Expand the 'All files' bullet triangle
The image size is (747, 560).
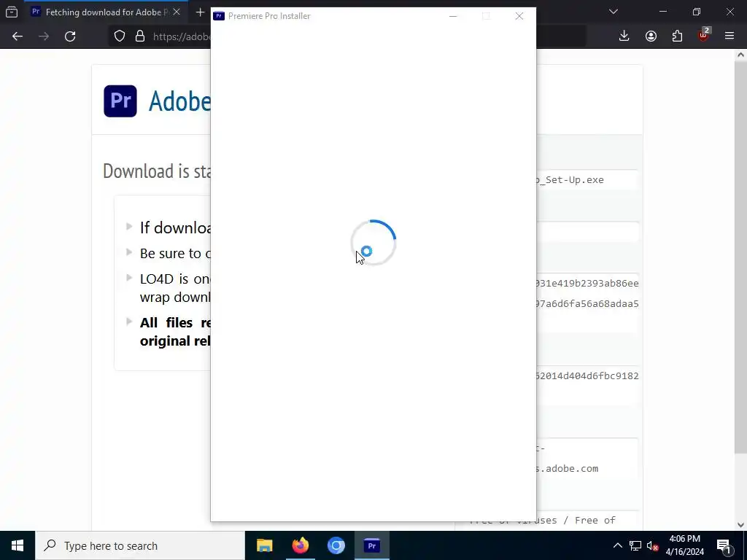tap(129, 322)
